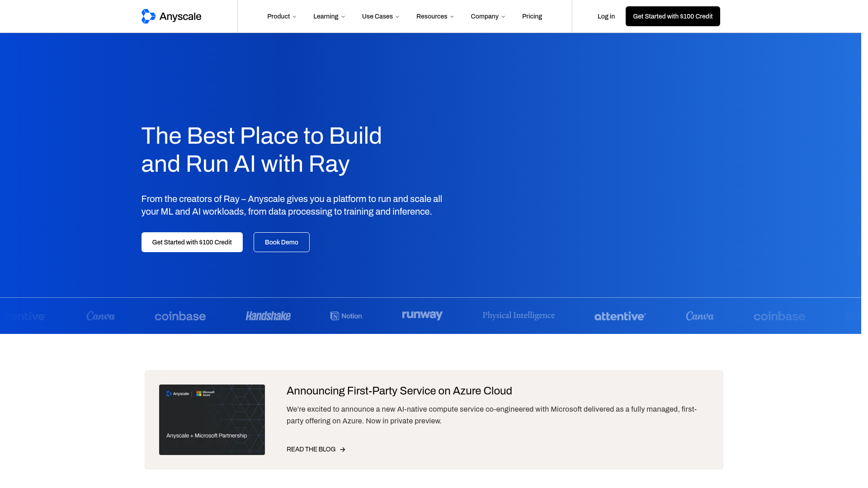Screen dimensions: 868x488
Task: Select the Handshake logo
Action: tap(268, 316)
